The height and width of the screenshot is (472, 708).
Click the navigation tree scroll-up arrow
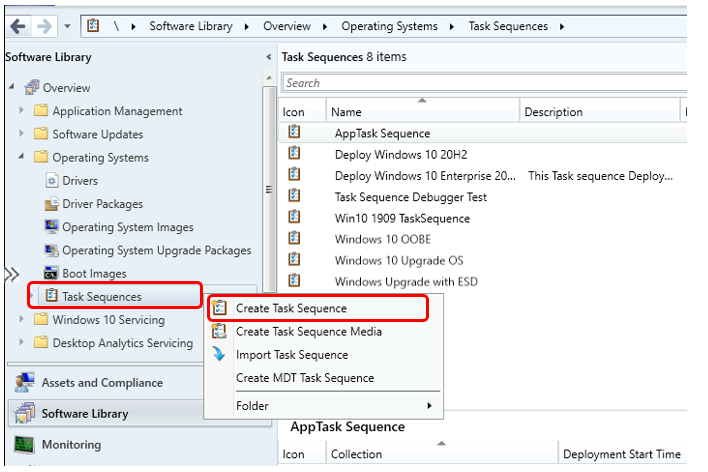pos(269,78)
